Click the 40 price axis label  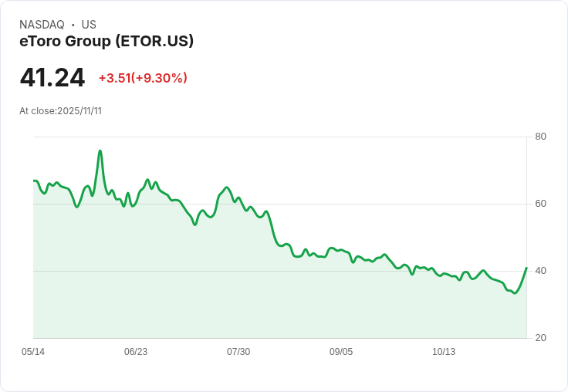tap(540, 271)
